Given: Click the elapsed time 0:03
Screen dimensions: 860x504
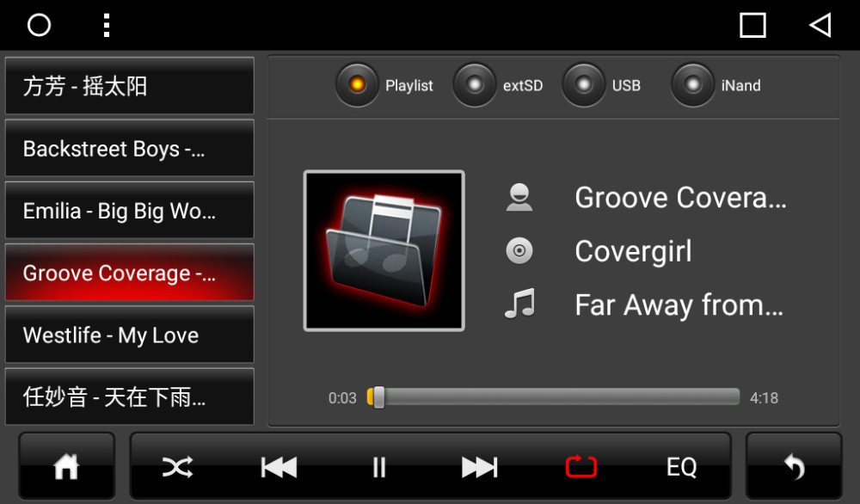Looking at the screenshot, I should click(342, 398).
